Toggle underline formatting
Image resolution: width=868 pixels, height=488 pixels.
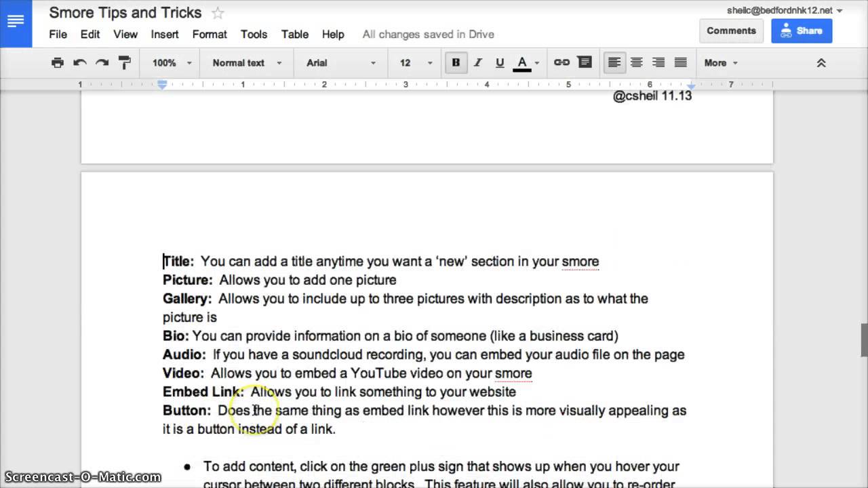click(500, 62)
